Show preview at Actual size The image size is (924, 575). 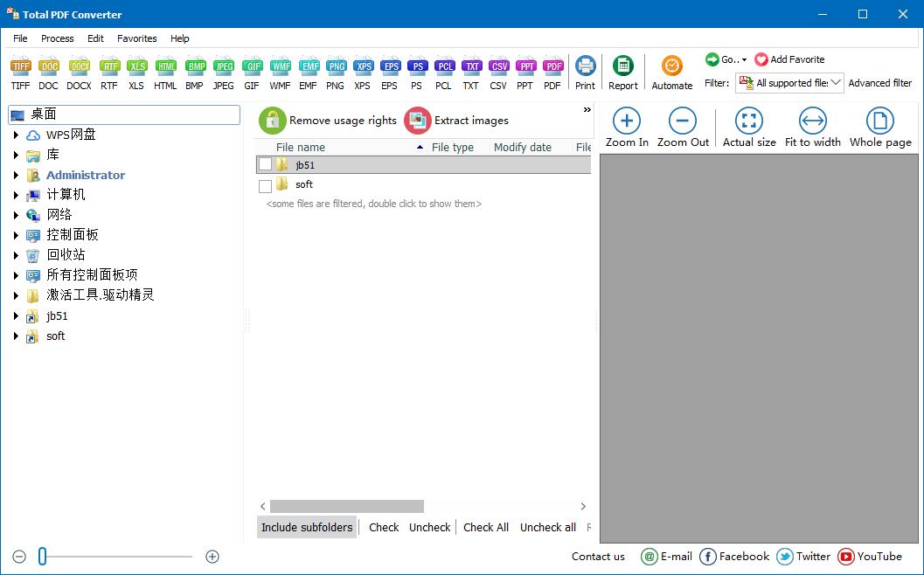point(749,128)
